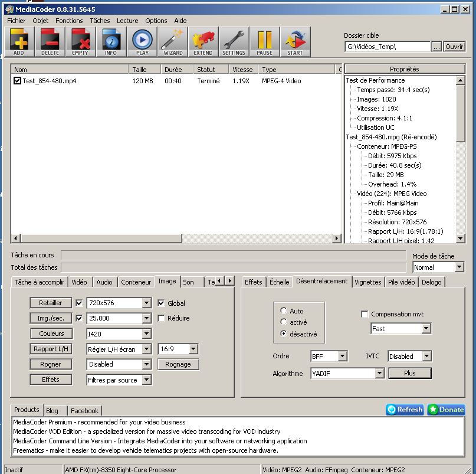476x474 pixels.
Task: Click the DELETE toolbar icon
Action: (50, 41)
